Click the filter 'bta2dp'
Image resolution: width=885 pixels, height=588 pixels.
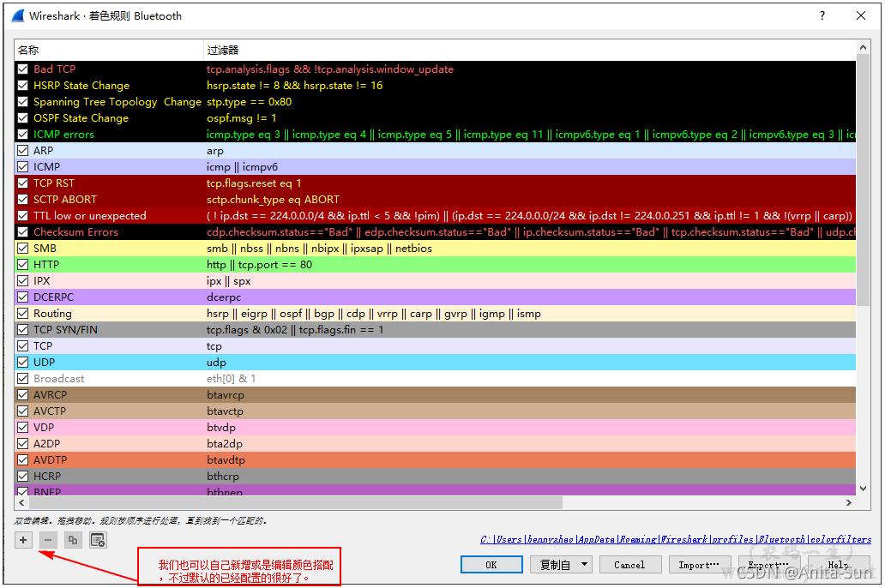(225, 444)
